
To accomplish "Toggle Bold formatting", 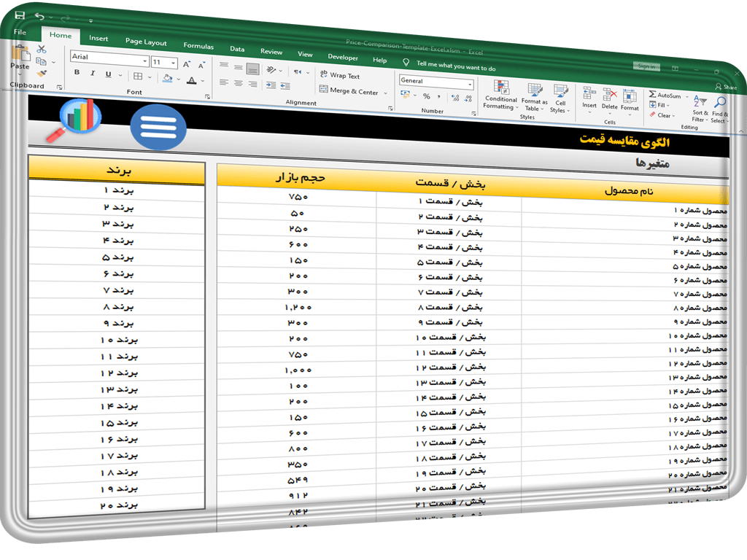I will pyautogui.click(x=77, y=72).
